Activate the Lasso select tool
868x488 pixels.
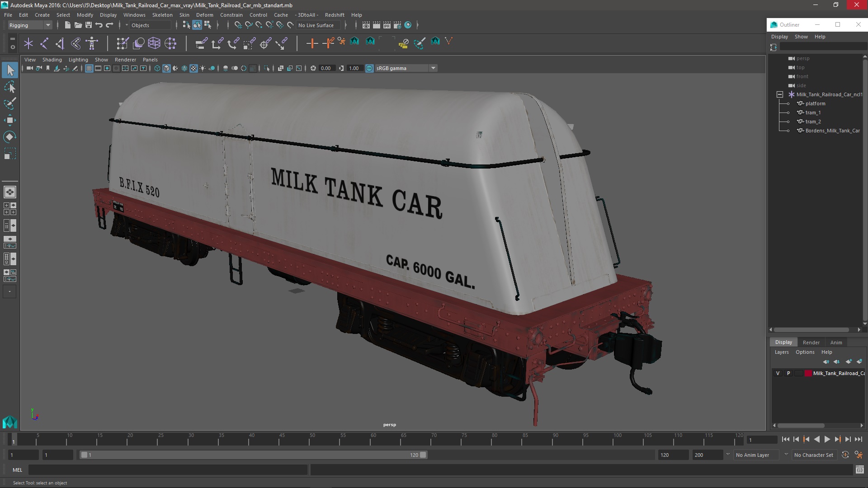click(10, 87)
